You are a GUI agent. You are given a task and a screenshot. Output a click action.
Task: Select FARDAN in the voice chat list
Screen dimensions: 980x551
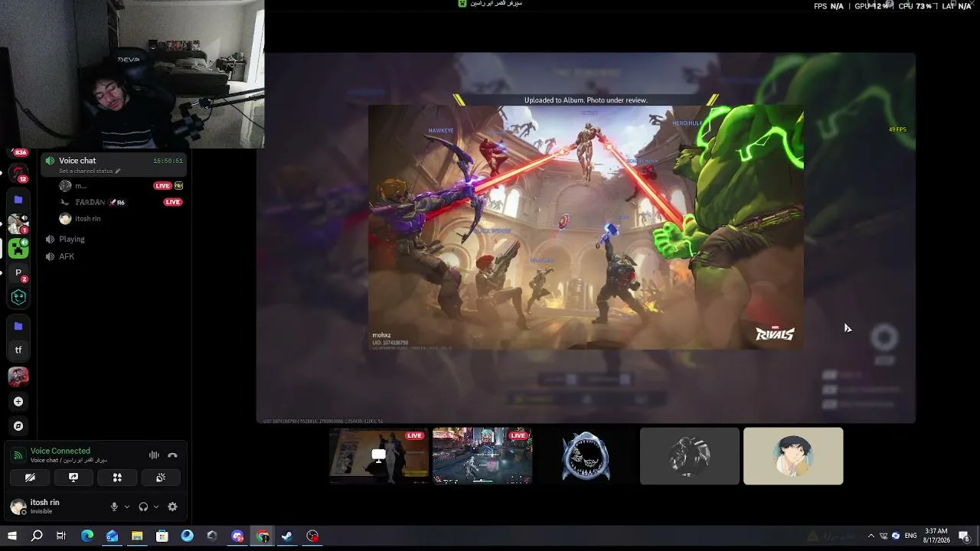click(90, 202)
